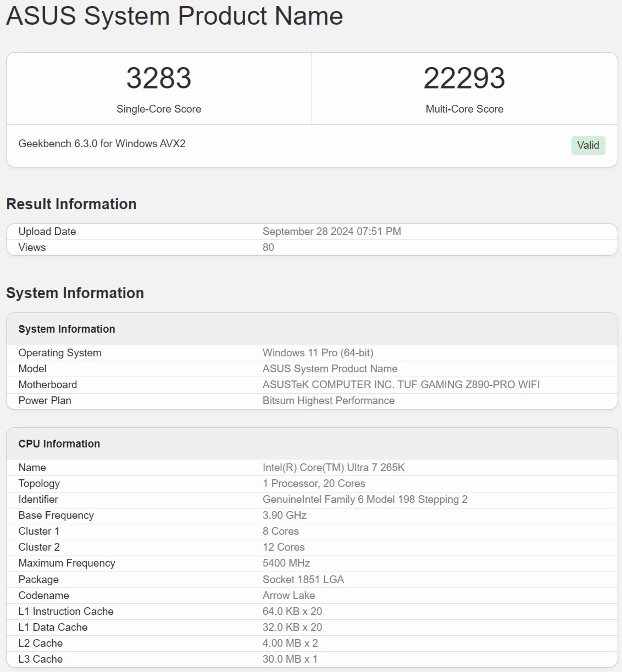Click the Base Frequency row label

(56, 516)
